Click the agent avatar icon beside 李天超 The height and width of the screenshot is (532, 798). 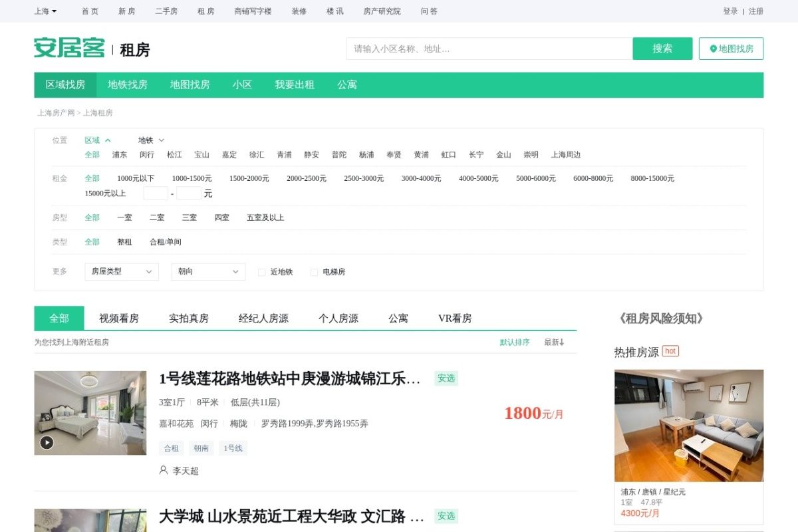point(164,470)
